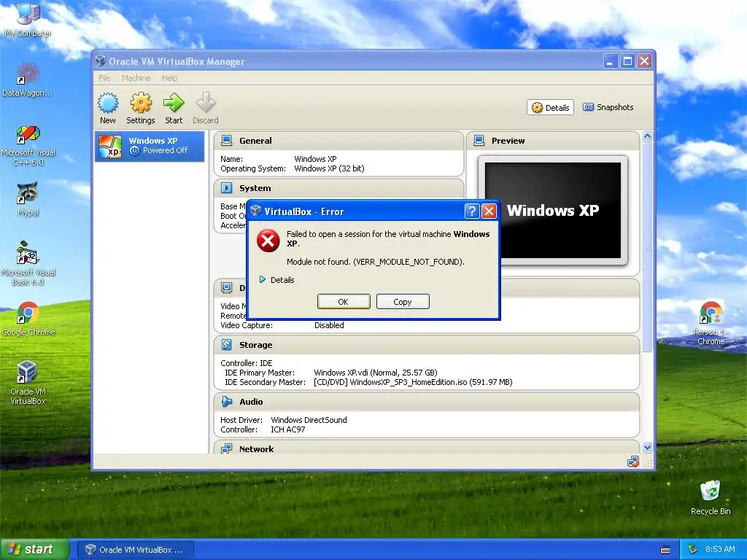The image size is (747, 560).
Task: Click the Preview section monitor icon
Action: 479,141
